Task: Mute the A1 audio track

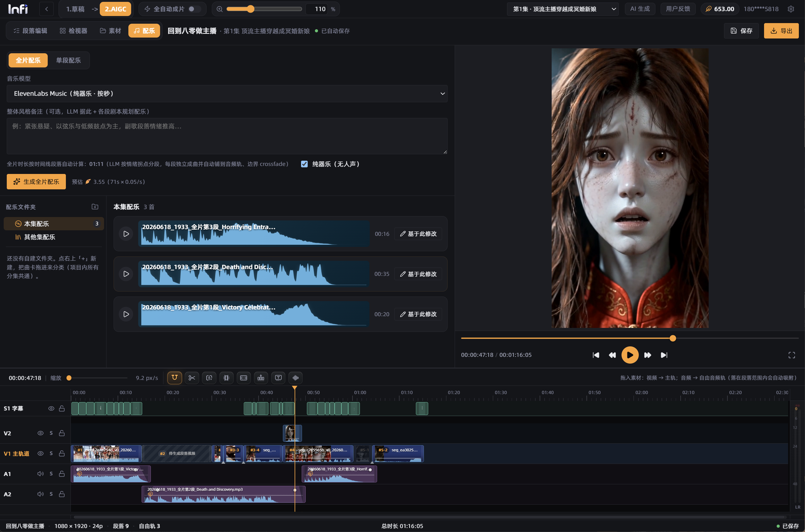Action: point(40,474)
